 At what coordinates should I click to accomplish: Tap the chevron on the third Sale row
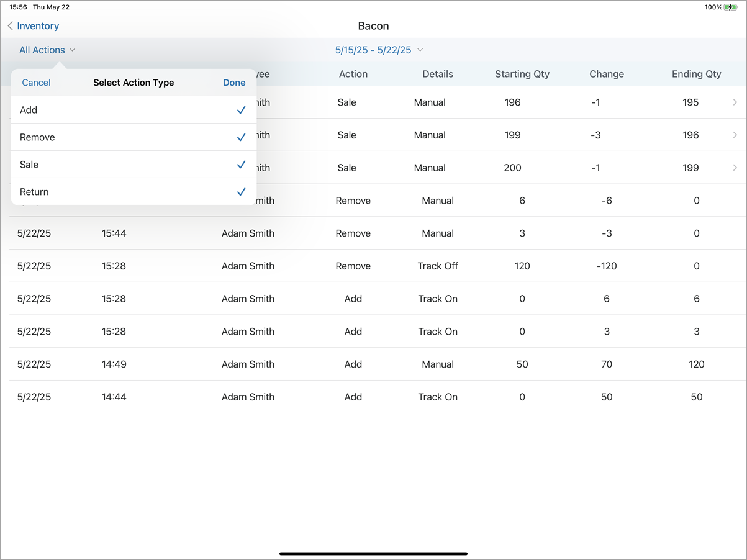point(735,168)
